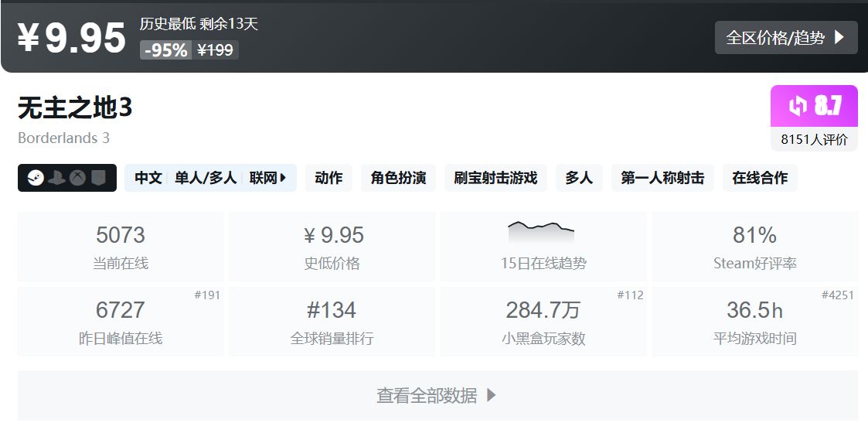This screenshot has width=868, height=433.
Task: Click the 5073 当前在线 stat card
Action: point(121,247)
